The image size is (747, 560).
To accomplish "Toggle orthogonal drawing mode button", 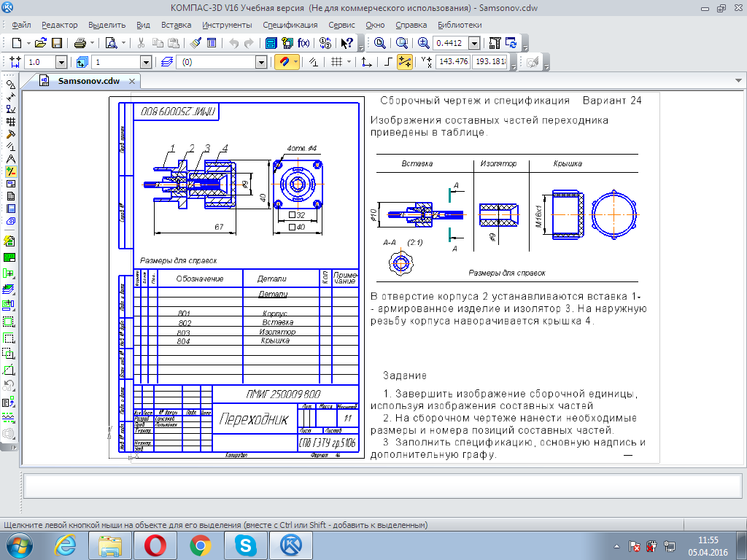I will [x=388, y=62].
